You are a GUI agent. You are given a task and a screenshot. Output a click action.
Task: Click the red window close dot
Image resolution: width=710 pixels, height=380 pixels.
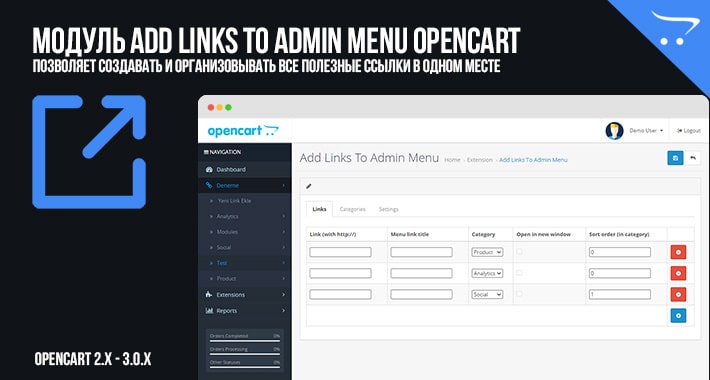coord(211,107)
